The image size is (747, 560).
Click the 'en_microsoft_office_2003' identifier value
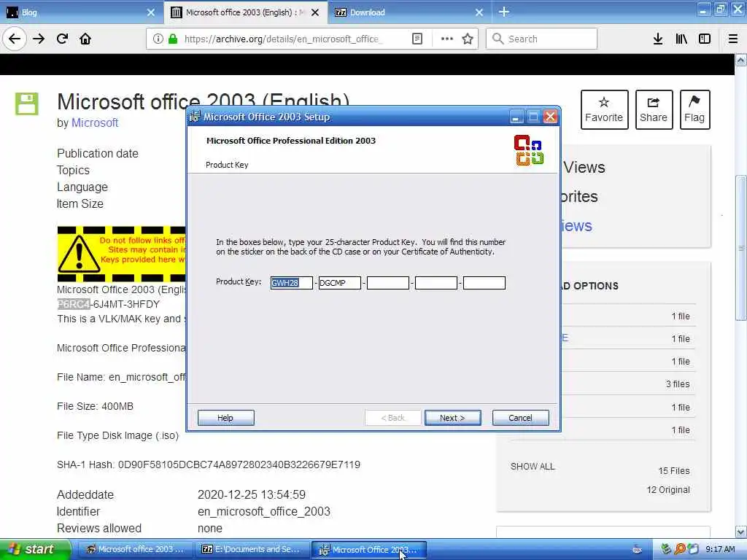(x=264, y=511)
